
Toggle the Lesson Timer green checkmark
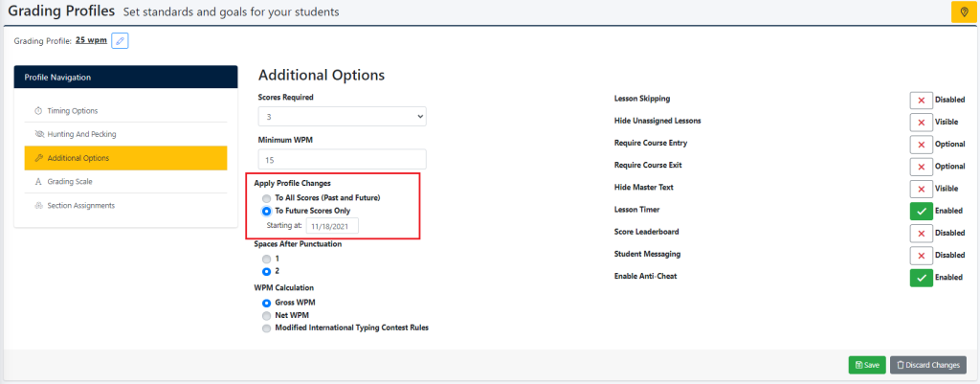click(x=921, y=211)
